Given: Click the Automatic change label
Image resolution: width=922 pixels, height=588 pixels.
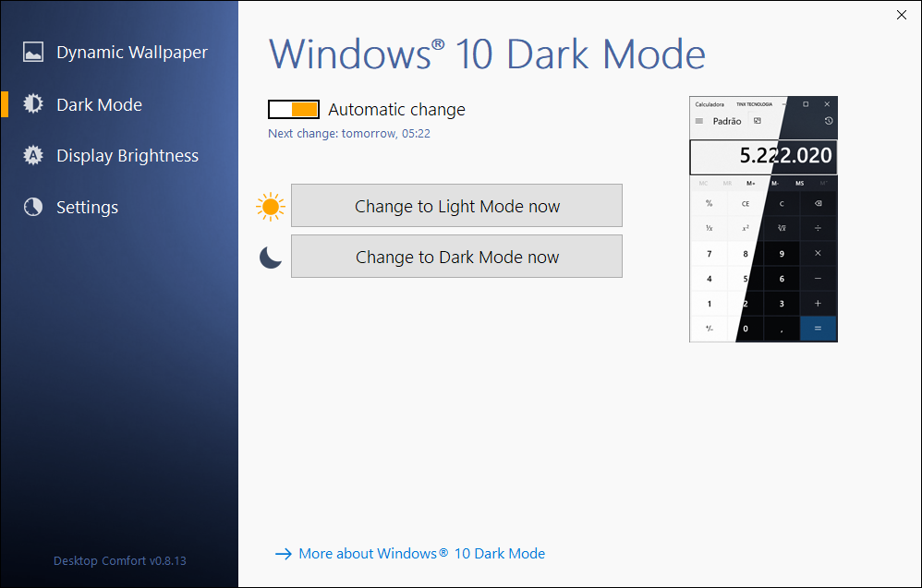Looking at the screenshot, I should pos(397,109).
